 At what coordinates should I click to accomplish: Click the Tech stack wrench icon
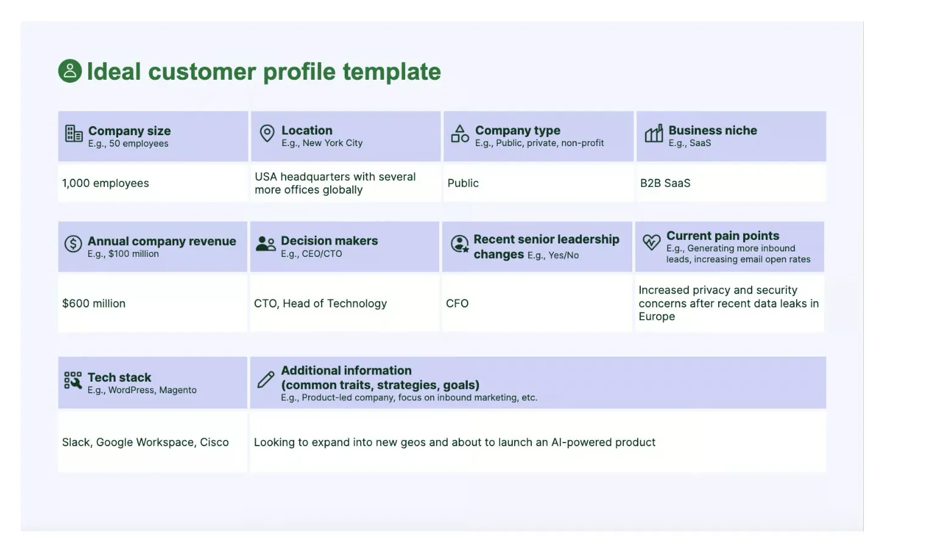pyautogui.click(x=73, y=380)
